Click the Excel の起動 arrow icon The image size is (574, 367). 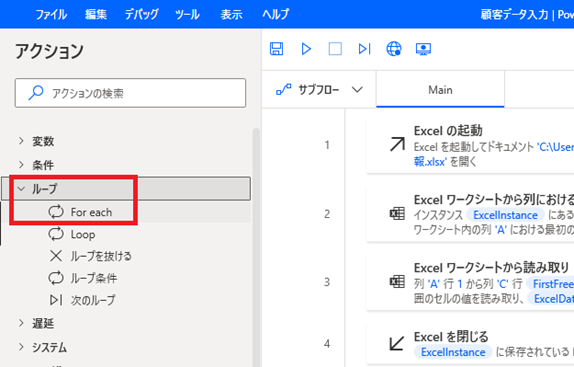(397, 144)
